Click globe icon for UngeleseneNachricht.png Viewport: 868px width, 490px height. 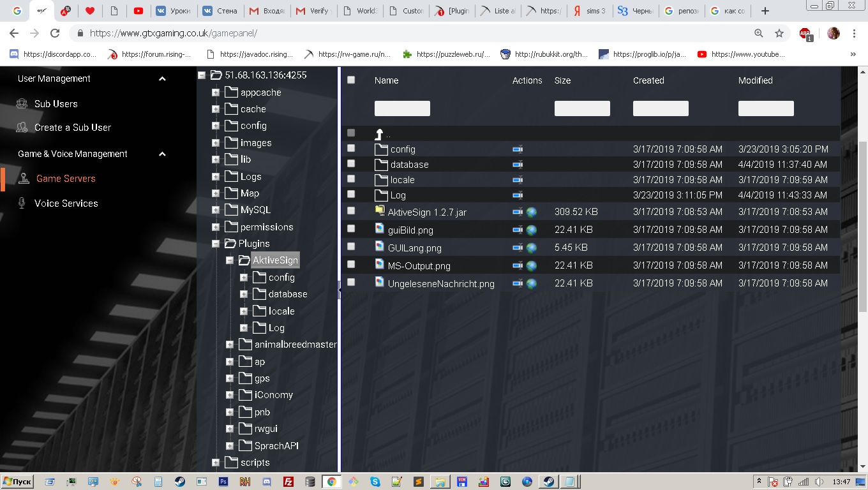531,283
